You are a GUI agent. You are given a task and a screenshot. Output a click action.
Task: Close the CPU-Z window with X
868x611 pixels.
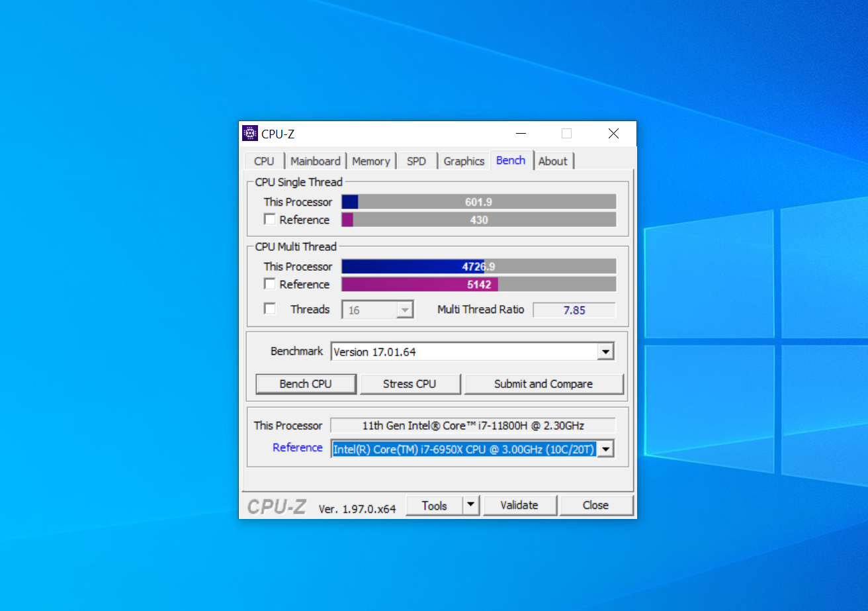(x=613, y=134)
